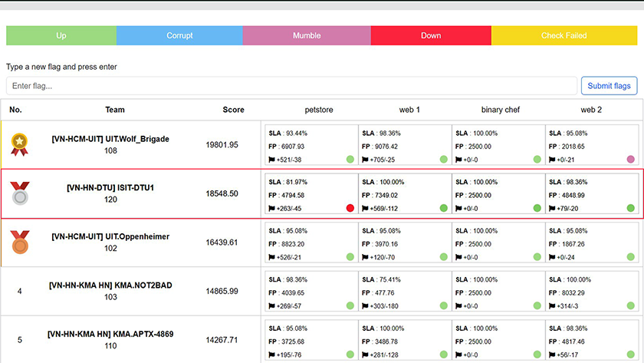Click the pink status dot in UIT.Wolf_Brigade web 2
The height and width of the screenshot is (363, 644).
[630, 160]
